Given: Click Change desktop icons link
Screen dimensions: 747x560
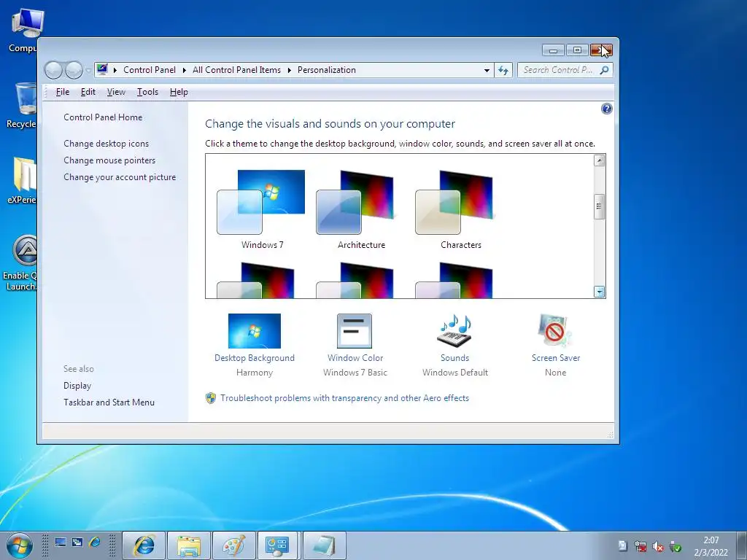Looking at the screenshot, I should [x=107, y=144].
